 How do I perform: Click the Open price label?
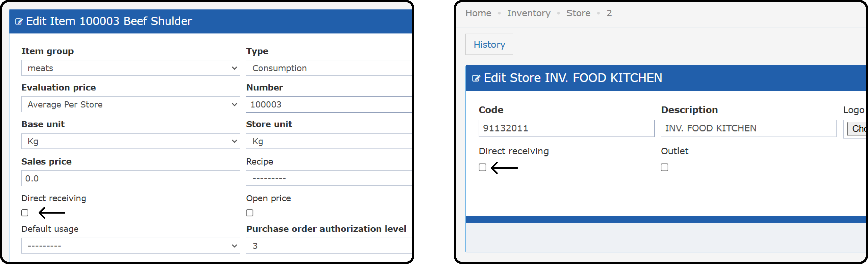pyautogui.click(x=269, y=198)
